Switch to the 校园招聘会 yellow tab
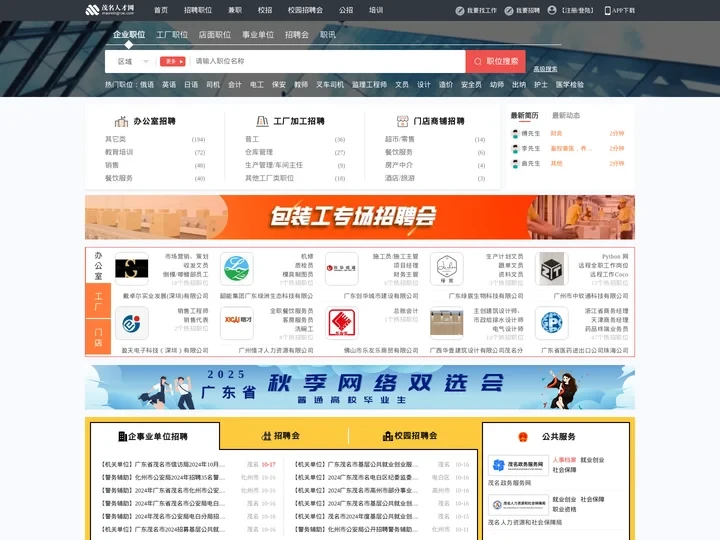Viewport: 720px width, 540px height. (x=410, y=436)
